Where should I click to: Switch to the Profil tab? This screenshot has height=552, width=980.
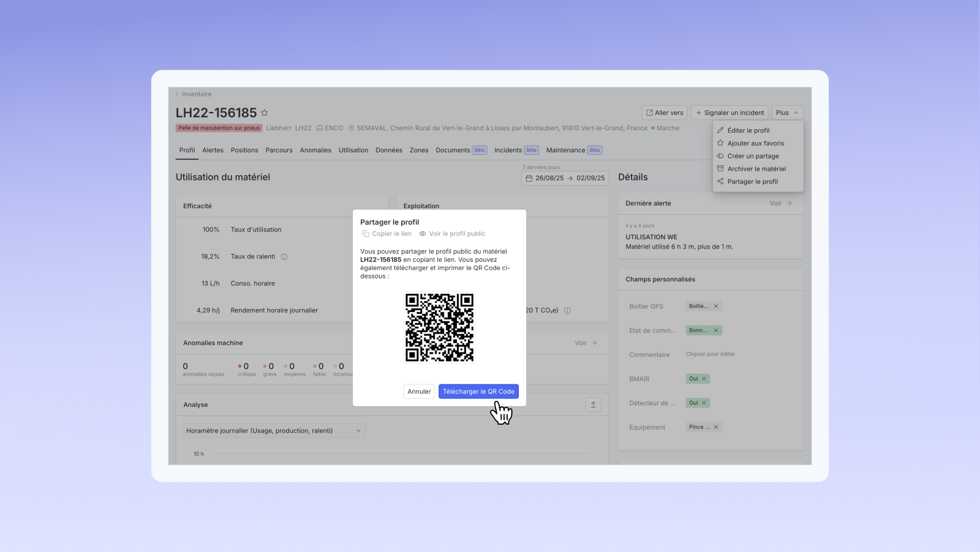tap(187, 151)
